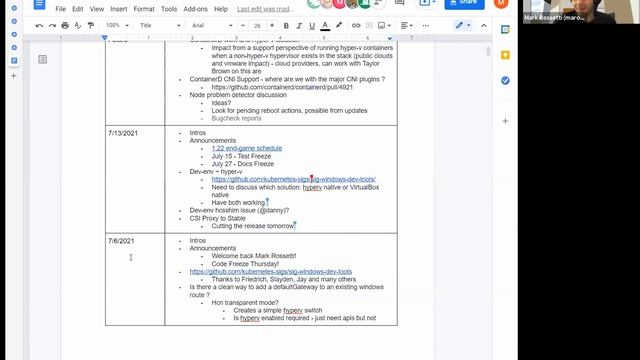640x360 pixels.
Task: Open the comment history icon
Action: click(x=400, y=3)
